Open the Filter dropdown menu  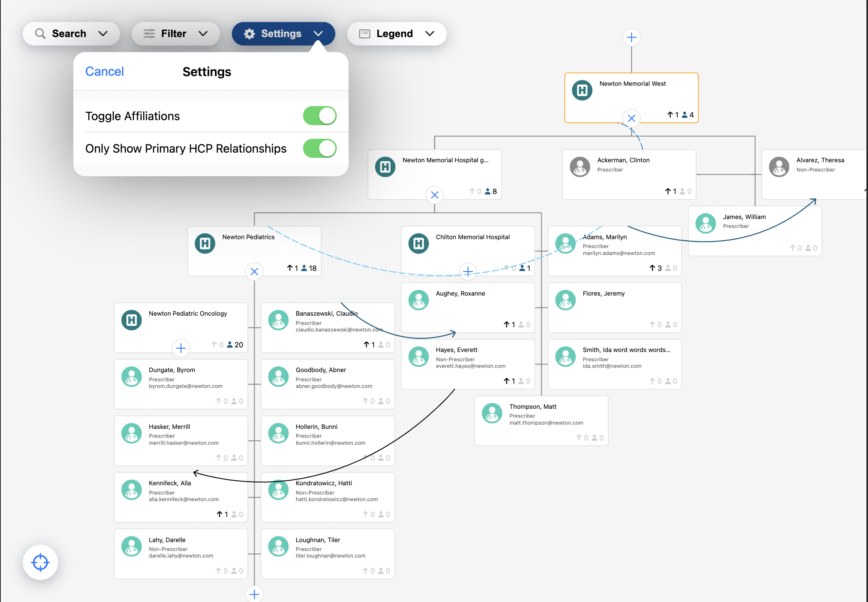pyautogui.click(x=203, y=34)
